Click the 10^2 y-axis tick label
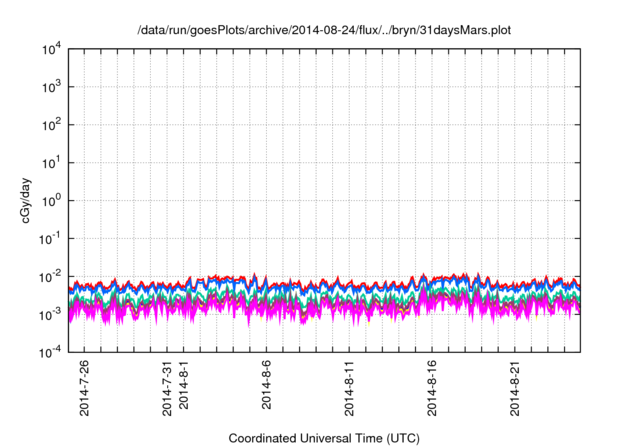Image resolution: width=640 pixels, height=448 pixels. coord(51,125)
